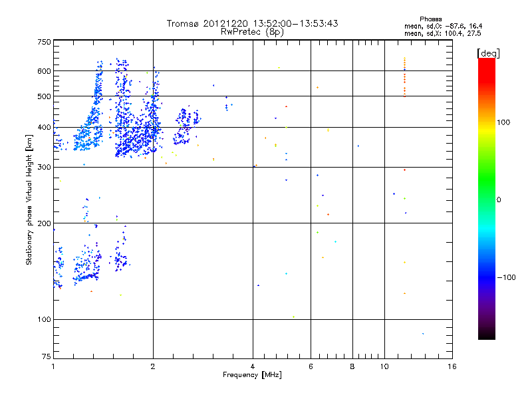Image resolution: width=532 pixels, height=399 pixels.
Task: Click the colorbar tick label '0'
Action: click(499, 199)
